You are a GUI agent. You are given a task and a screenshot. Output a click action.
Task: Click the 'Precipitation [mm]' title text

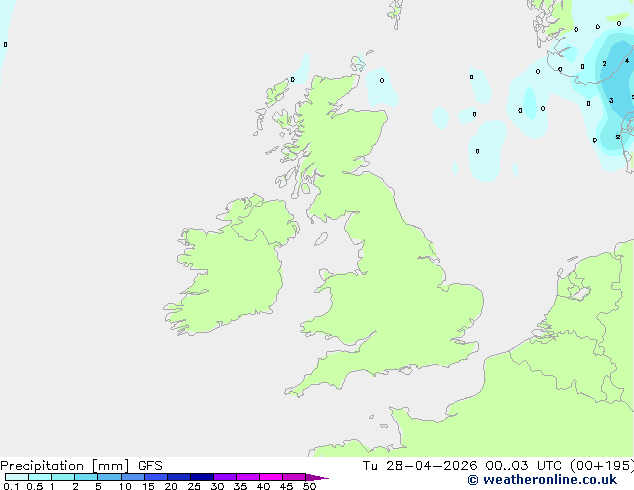65,466
